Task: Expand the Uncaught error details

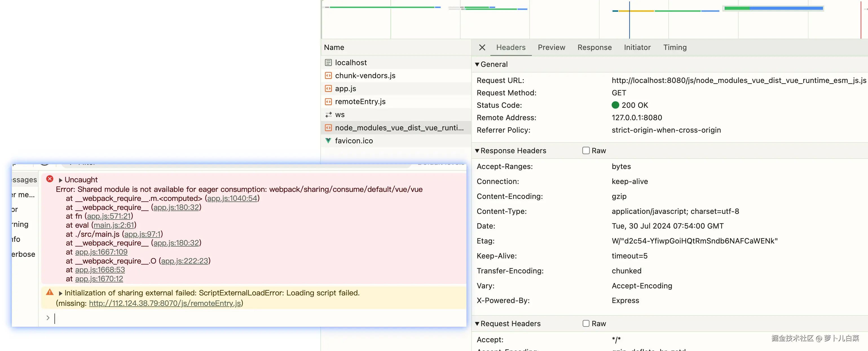Action: 61,180
